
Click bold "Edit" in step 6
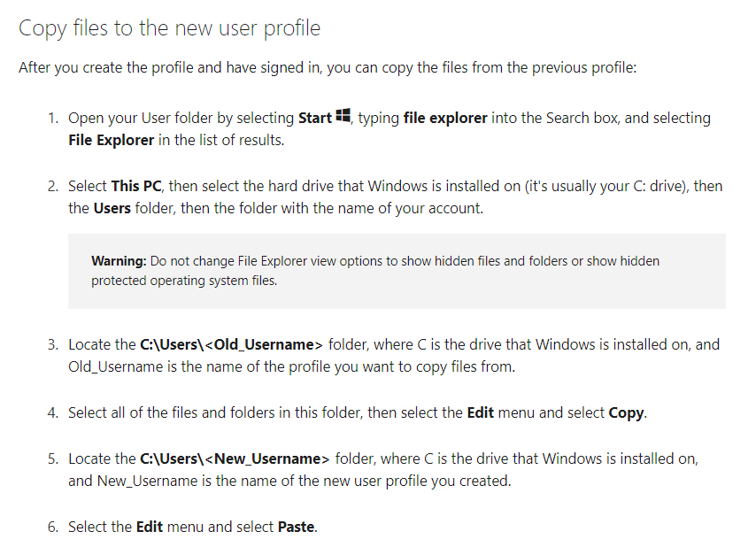[x=150, y=527]
